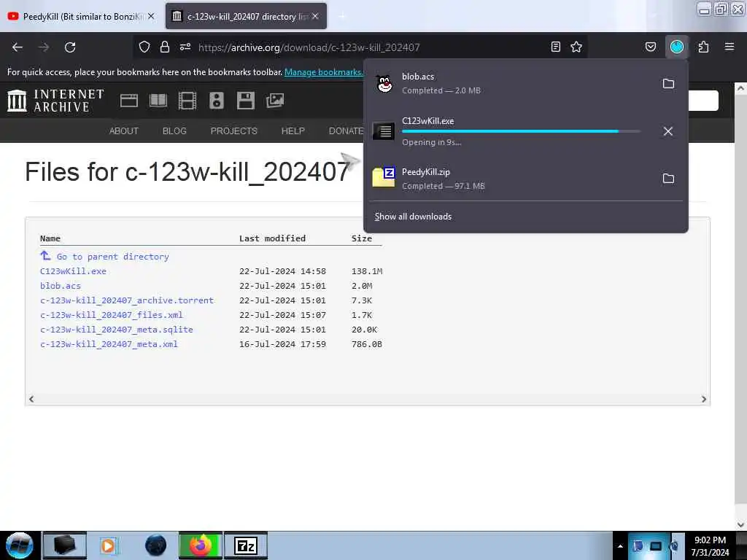
Task: Open Internet Archive Images icon
Action: (x=275, y=101)
